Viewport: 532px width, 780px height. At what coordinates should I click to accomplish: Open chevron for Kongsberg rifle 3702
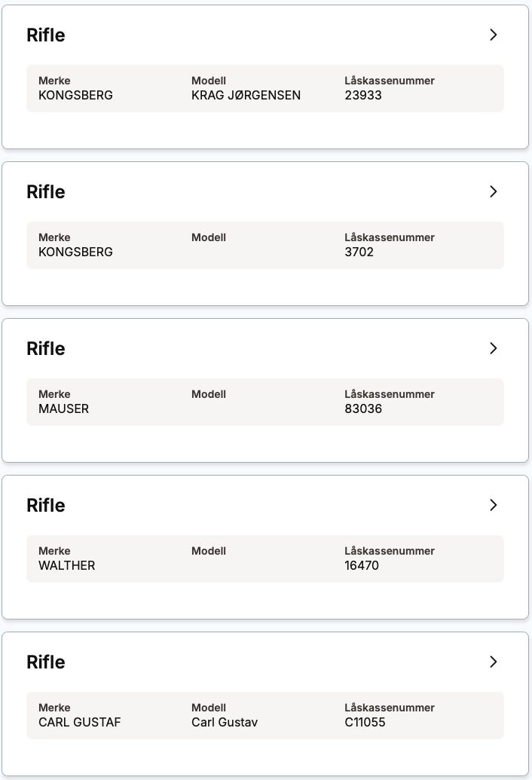[x=493, y=191]
